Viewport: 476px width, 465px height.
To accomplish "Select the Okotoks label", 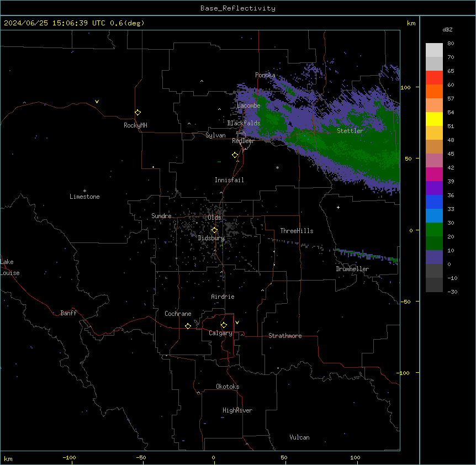I will [x=228, y=387].
